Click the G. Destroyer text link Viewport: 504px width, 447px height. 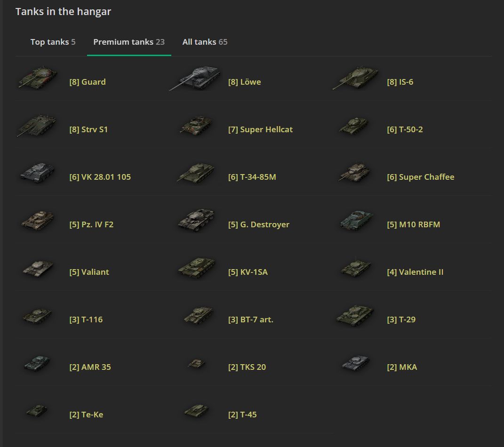pos(258,224)
